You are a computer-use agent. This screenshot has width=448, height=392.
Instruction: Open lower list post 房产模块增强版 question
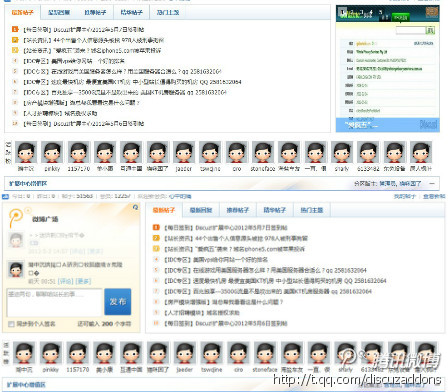pyautogui.click(x=223, y=302)
